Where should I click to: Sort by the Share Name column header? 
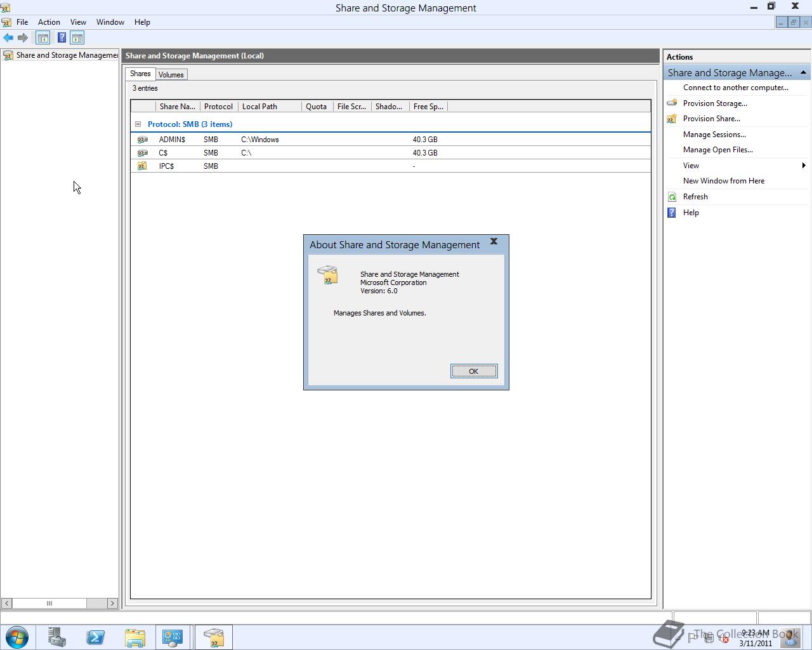click(178, 107)
